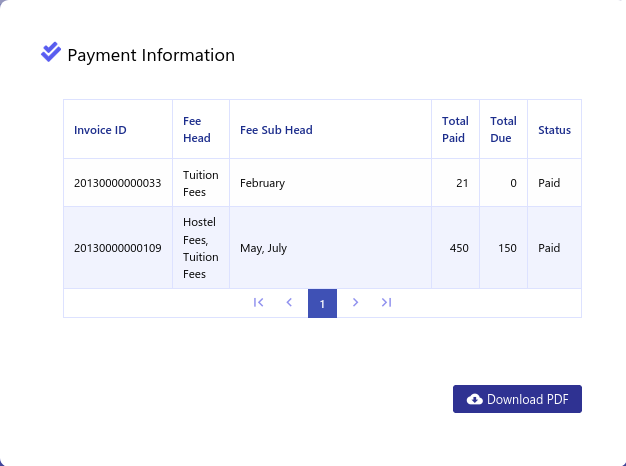Screen dimensions: 626x466
Task: Click the cloud download icon
Action: tap(474, 399)
